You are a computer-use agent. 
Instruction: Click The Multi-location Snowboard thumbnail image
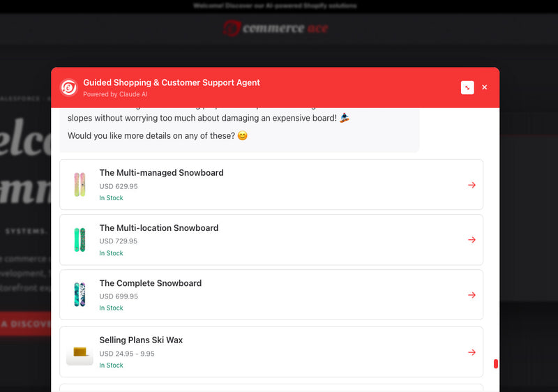80,240
